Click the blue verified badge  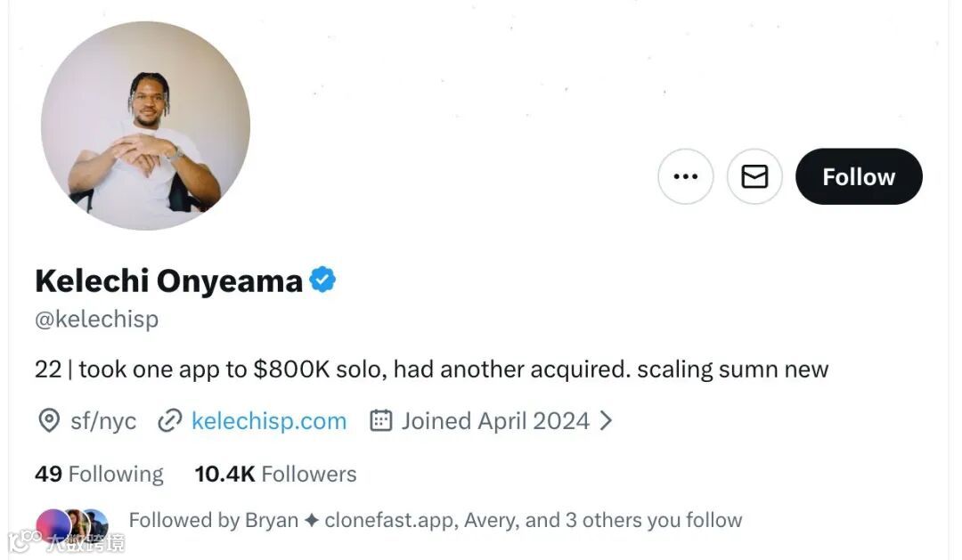click(322, 280)
